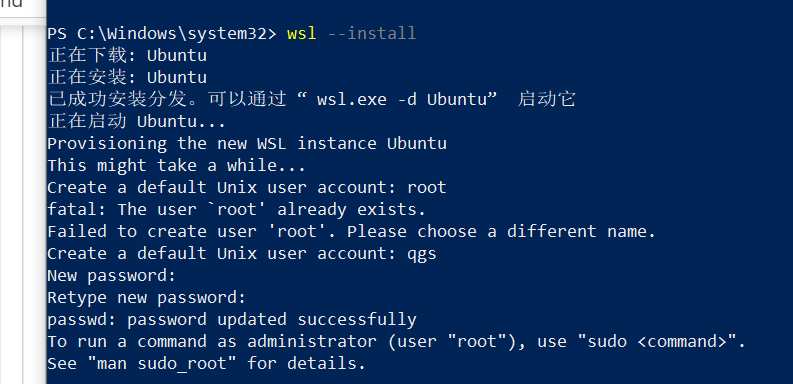Click the gray "--install" argument
This screenshot has height=384, width=793.
[x=372, y=33]
